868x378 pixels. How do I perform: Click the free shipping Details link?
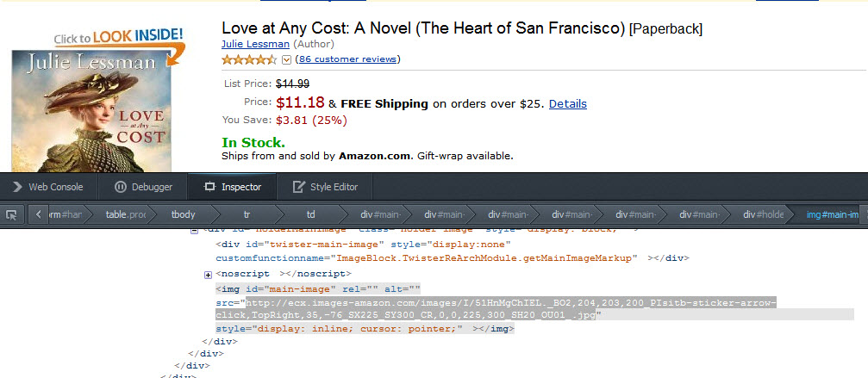[567, 104]
